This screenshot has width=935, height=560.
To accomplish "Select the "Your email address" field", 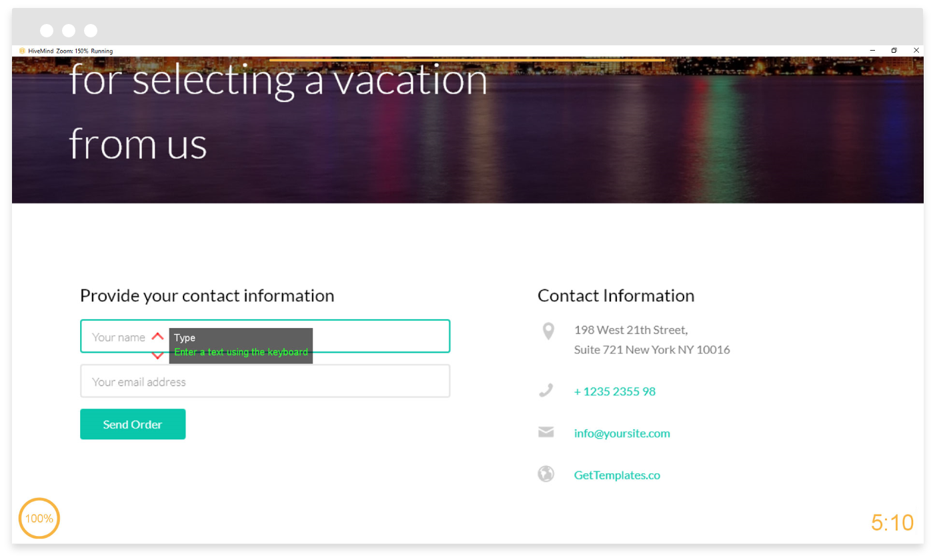I will (x=265, y=381).
